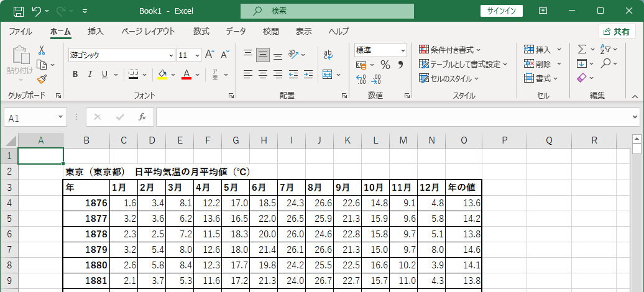Click the search box in title bar
Viewport: 644px width, 292px height.
[327, 11]
